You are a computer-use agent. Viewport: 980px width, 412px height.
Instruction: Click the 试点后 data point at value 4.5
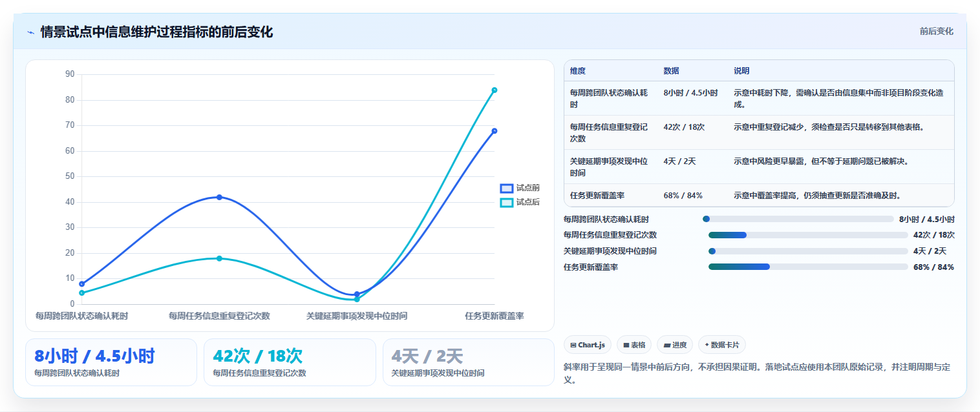tap(81, 293)
